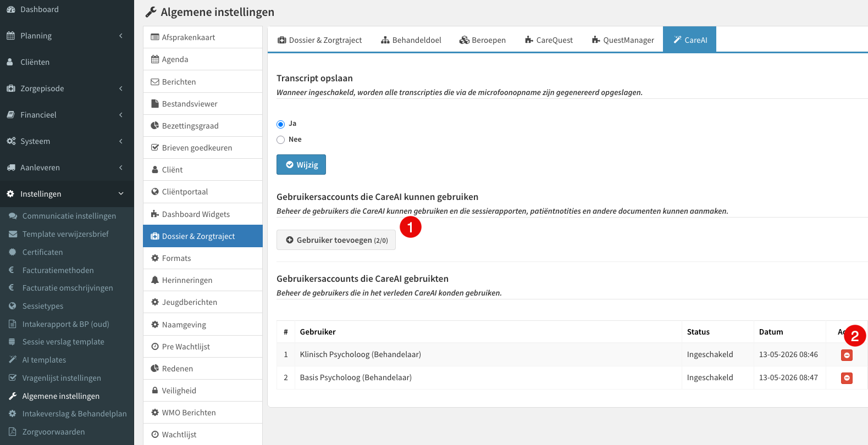868x445 pixels.
Task: Click the Veiligheid lock icon
Action: click(x=155, y=391)
